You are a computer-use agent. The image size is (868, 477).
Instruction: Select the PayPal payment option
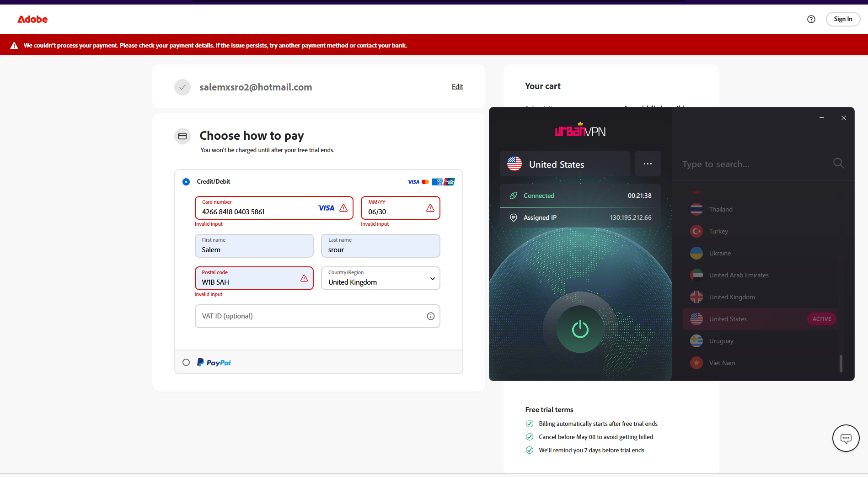[x=186, y=362]
